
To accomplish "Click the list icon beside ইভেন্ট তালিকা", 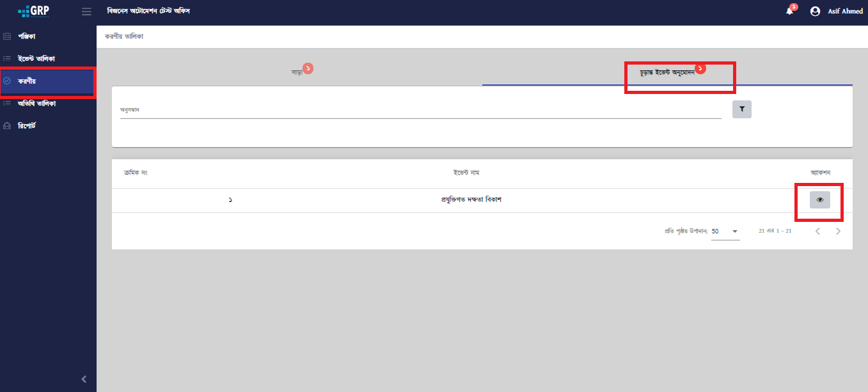I will [7, 58].
